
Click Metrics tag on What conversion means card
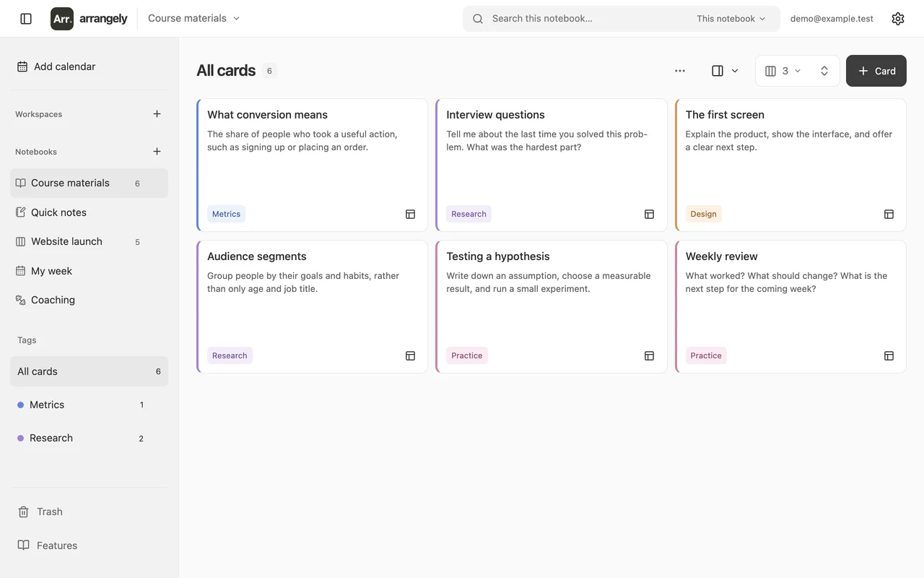coord(226,214)
